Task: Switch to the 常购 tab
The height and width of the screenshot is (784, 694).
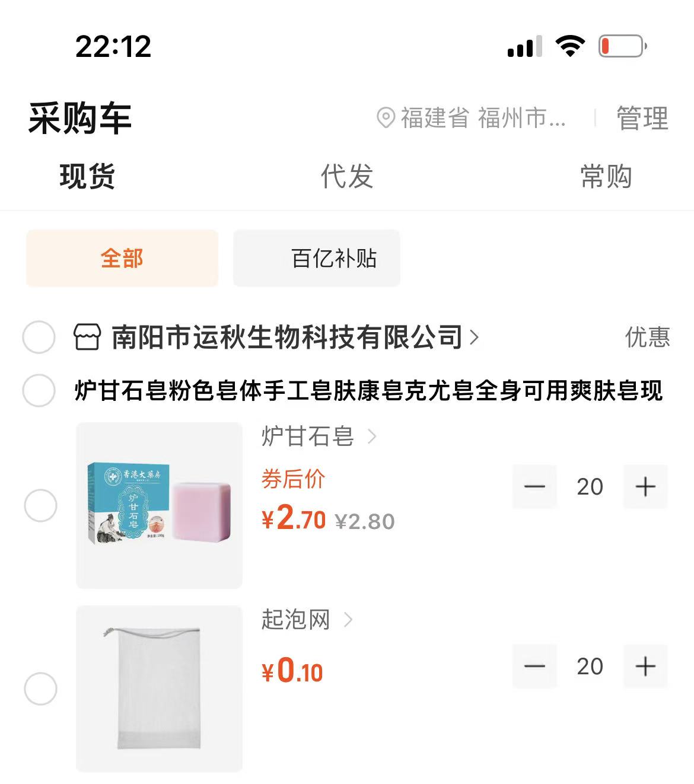Action: [606, 177]
